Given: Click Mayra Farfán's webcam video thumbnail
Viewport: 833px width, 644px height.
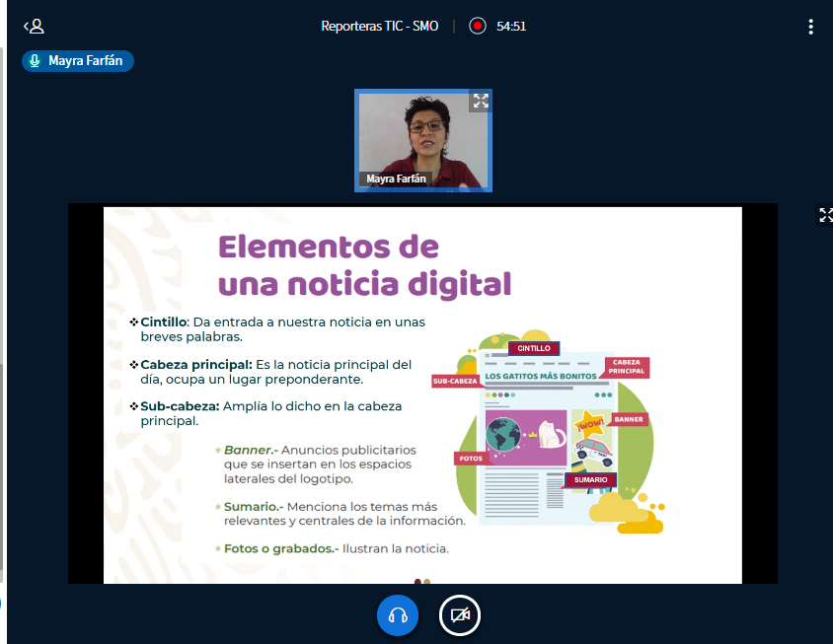Looking at the screenshot, I should click(x=422, y=140).
